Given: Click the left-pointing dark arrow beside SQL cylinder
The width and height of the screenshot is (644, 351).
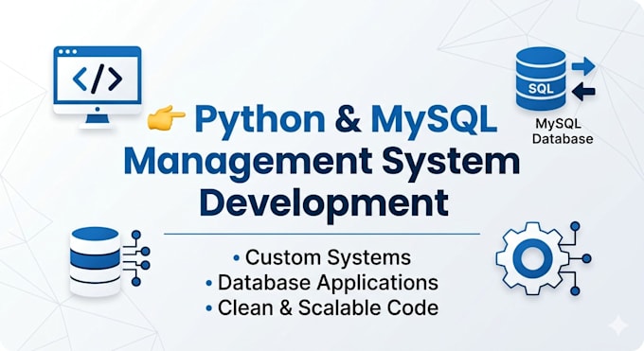Looking at the screenshot, I should pyautogui.click(x=583, y=92).
